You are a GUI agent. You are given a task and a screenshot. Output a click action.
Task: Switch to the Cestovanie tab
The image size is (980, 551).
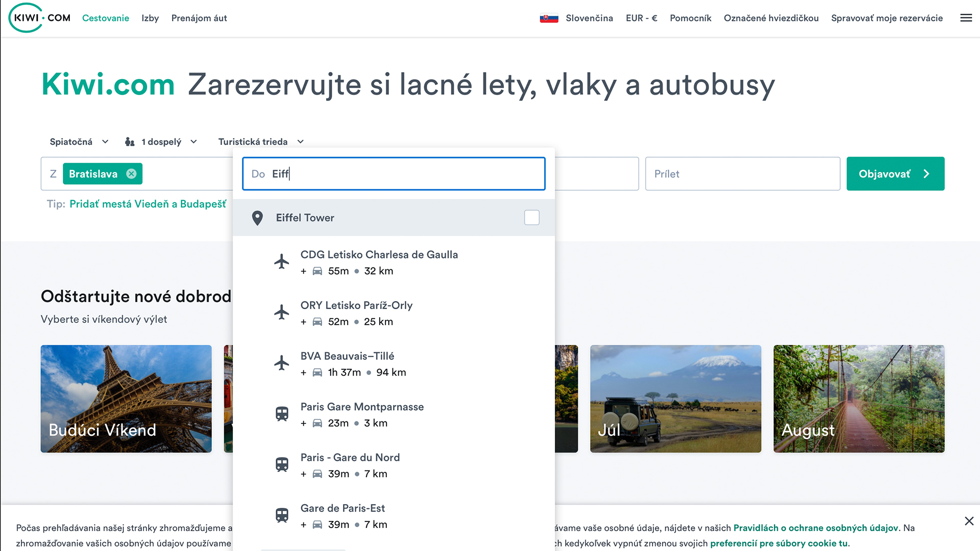pos(106,18)
